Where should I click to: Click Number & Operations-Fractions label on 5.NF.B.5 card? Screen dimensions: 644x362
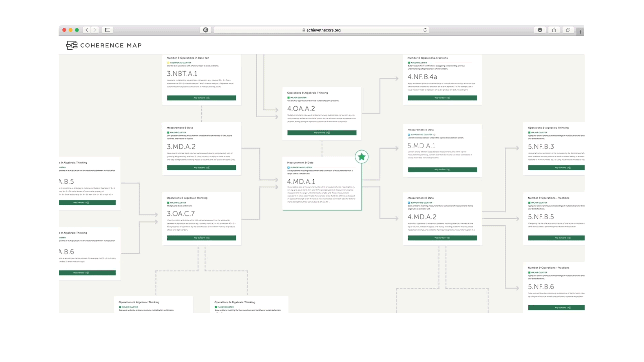[549, 198]
